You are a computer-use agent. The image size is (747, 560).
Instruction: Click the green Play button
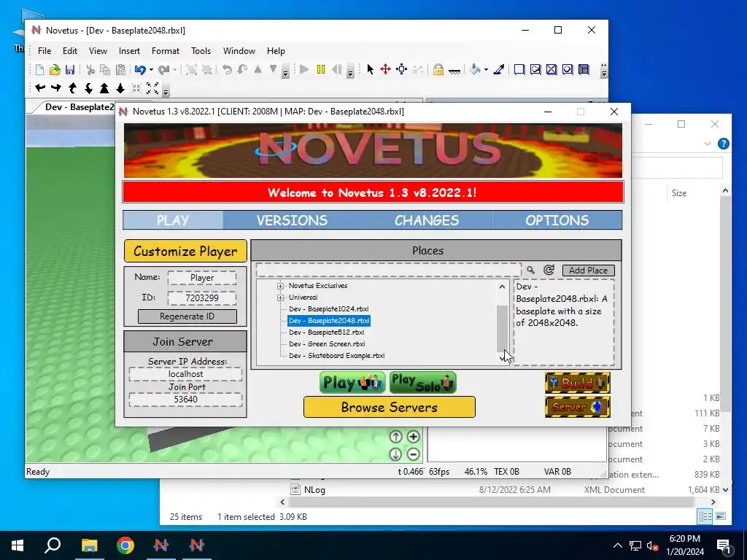(352, 383)
